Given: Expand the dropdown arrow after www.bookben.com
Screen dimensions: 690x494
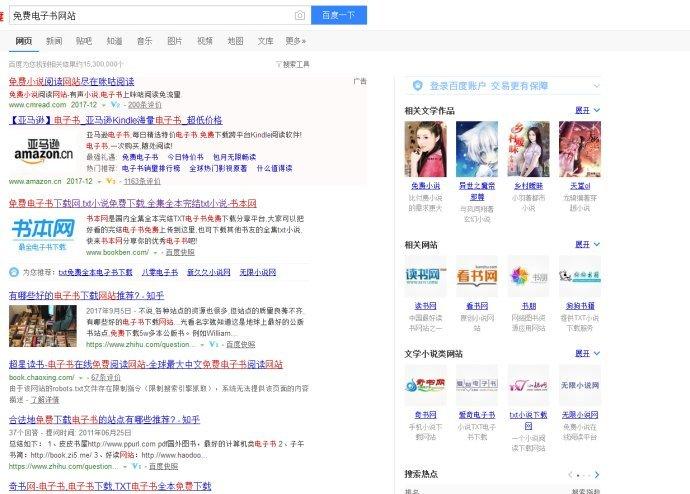Looking at the screenshot, I should pos(155,252).
